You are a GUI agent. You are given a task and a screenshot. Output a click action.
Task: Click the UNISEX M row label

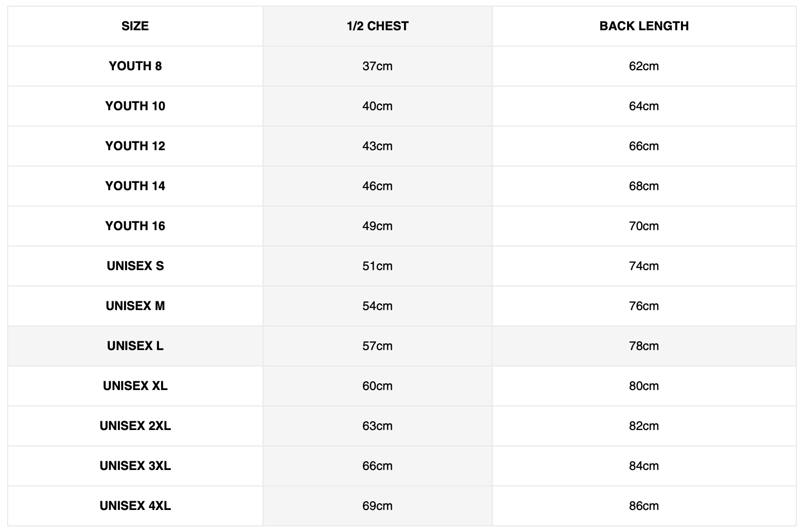coord(135,306)
